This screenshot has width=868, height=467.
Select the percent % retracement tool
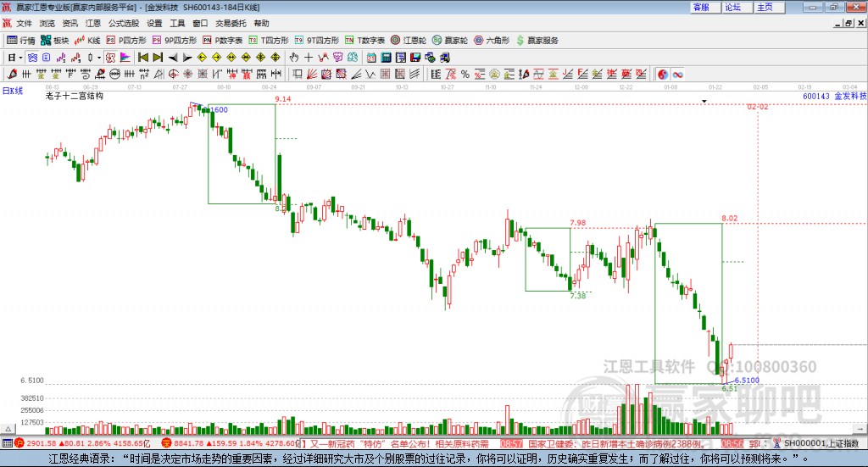tap(465, 74)
